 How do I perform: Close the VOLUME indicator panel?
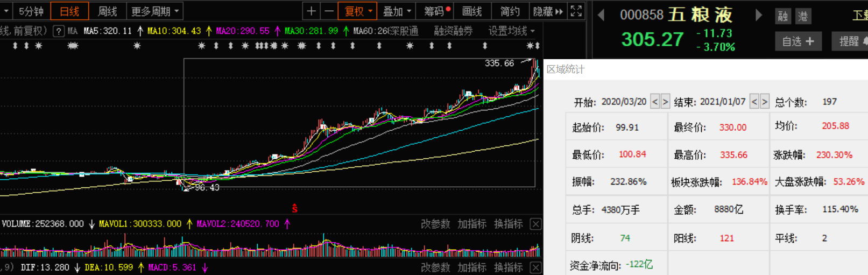pyautogui.click(x=536, y=224)
